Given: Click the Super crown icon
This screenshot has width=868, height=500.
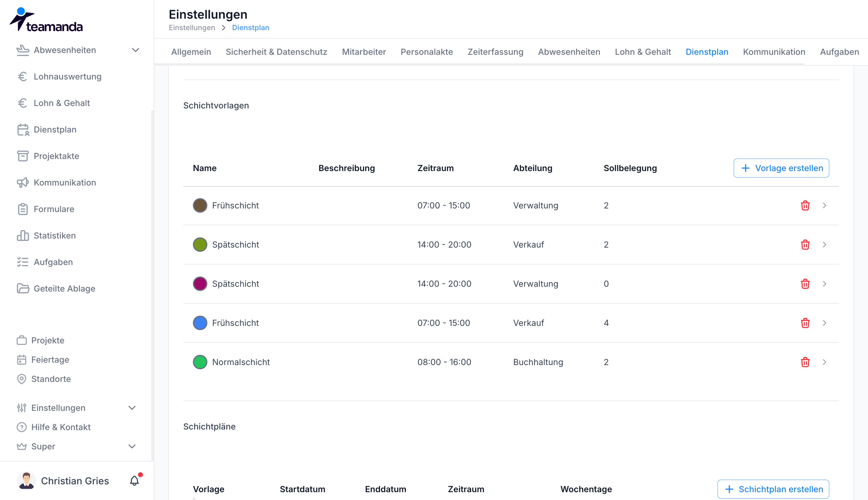Looking at the screenshot, I should point(22,446).
